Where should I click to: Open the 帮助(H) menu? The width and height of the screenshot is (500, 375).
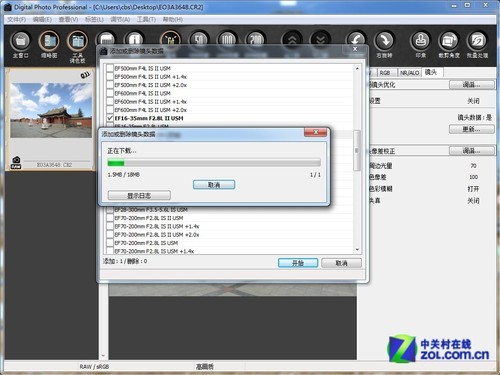[x=173, y=19]
